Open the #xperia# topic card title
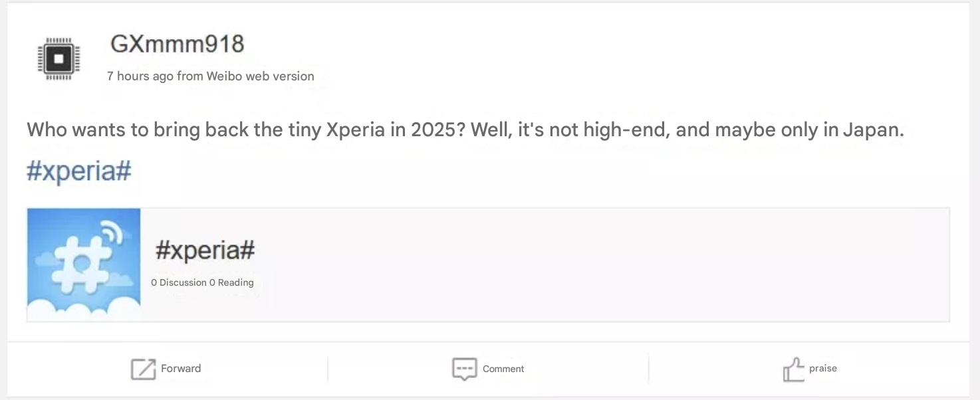Screen dimensions: 980x400 pyautogui.click(x=205, y=250)
